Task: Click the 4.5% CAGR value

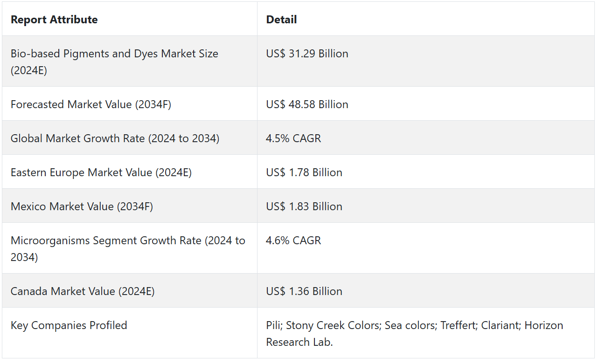Action: coord(293,138)
